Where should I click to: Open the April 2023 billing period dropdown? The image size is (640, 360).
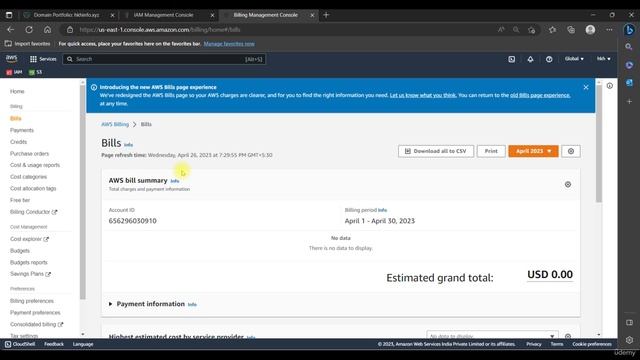[533, 151]
